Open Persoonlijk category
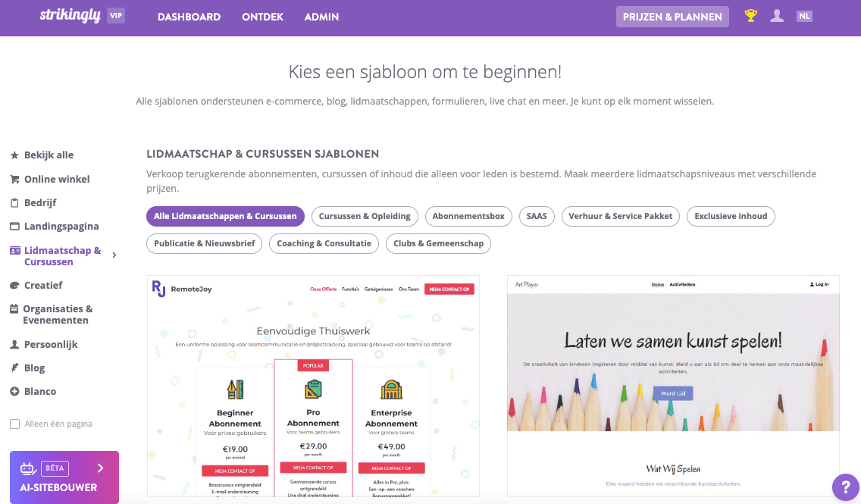861x504 pixels. tap(51, 345)
